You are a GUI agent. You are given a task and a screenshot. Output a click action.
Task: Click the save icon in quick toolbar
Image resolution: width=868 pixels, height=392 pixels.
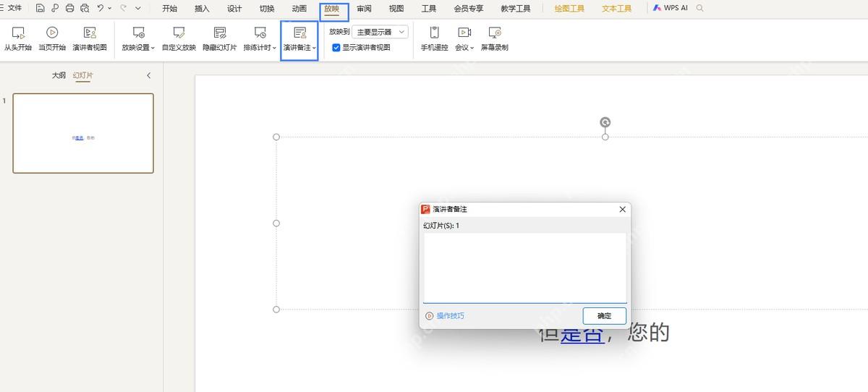coord(40,9)
